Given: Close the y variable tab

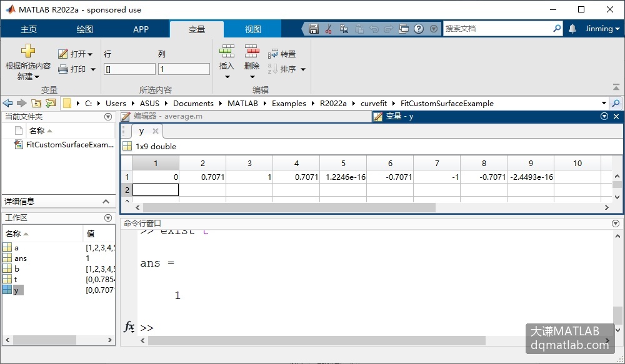Looking at the screenshot, I should (156, 131).
